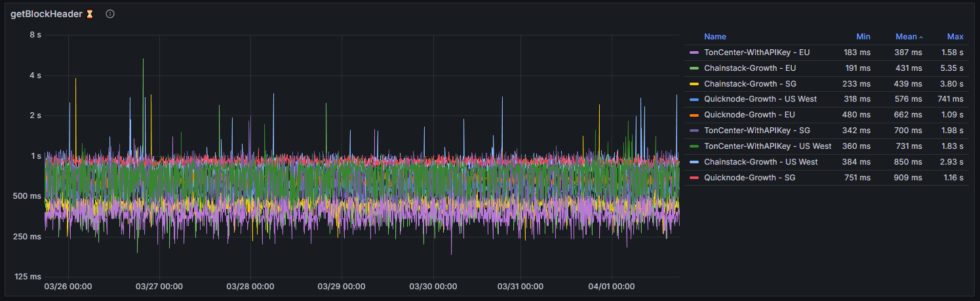980x301 pixels.
Task: Click the 909 ms mean value
Action: pyautogui.click(x=908, y=178)
